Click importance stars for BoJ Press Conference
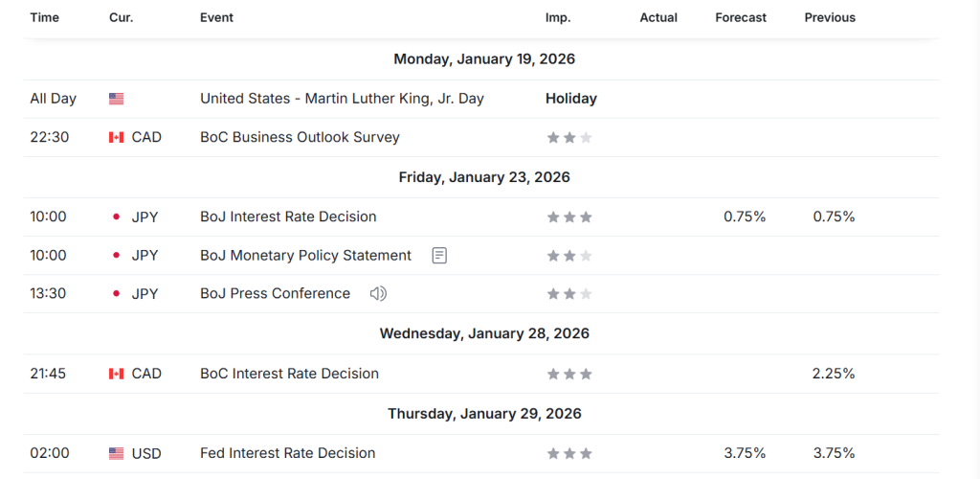The height and width of the screenshot is (479, 980). 569,294
